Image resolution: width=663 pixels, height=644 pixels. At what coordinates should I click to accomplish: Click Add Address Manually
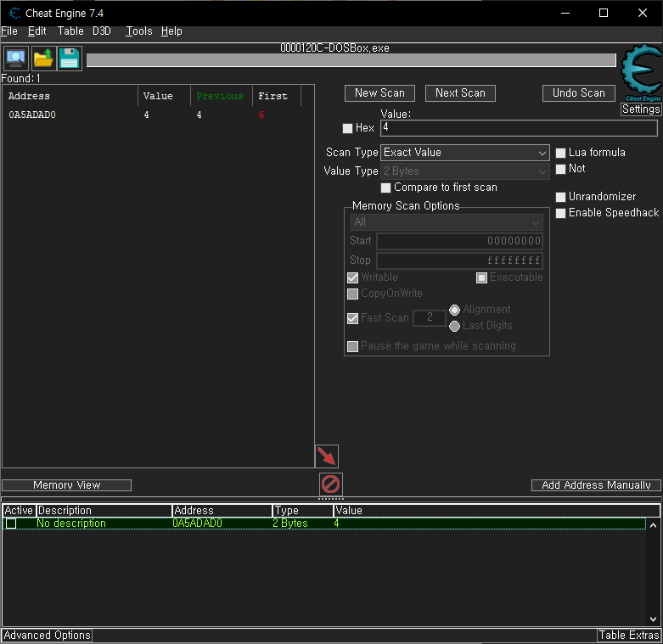(x=596, y=485)
